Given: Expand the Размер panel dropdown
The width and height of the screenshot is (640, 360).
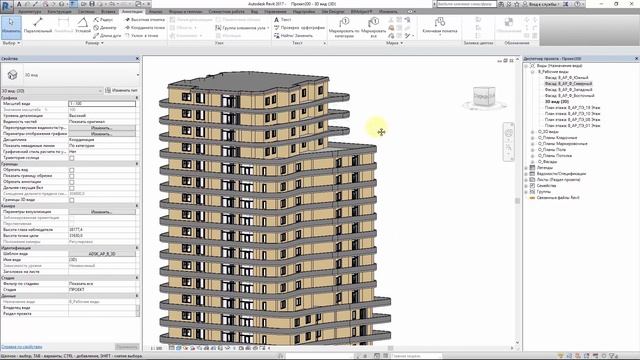Looking at the screenshot, I should click(x=94, y=43).
